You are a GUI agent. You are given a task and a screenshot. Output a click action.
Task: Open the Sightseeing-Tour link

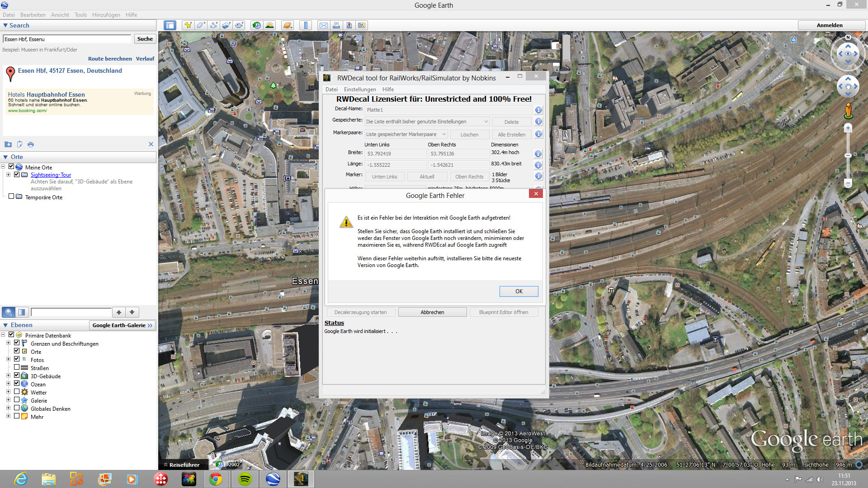51,175
